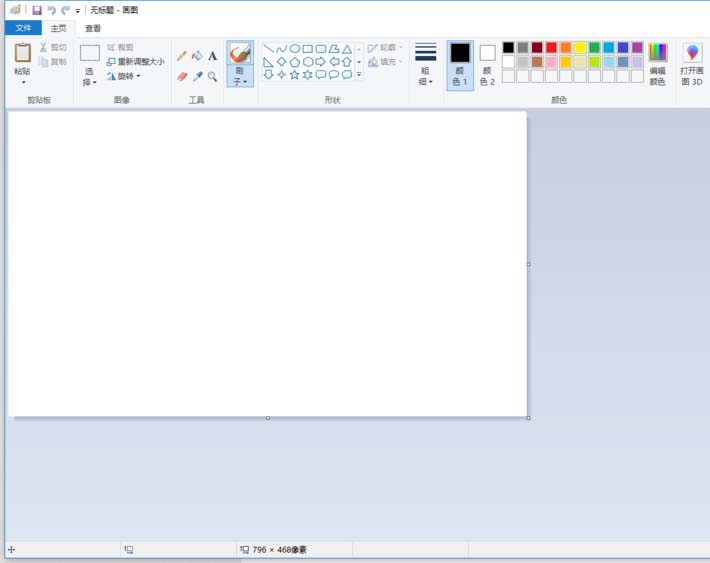Select the Color picker eyedropper tool
The height and width of the screenshot is (563, 710).
tap(197, 77)
